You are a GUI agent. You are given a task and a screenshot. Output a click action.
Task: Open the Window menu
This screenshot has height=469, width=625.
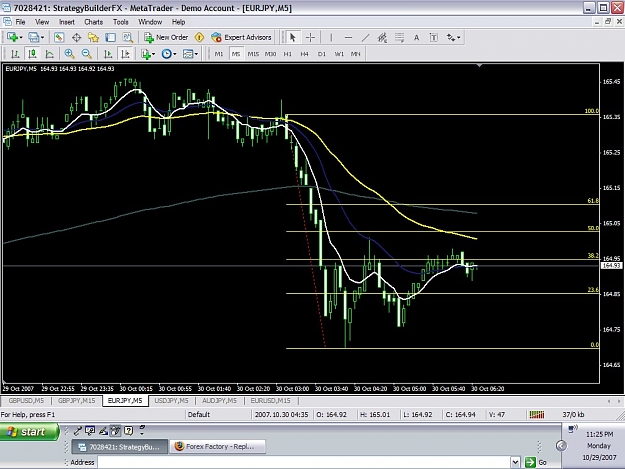click(150, 22)
